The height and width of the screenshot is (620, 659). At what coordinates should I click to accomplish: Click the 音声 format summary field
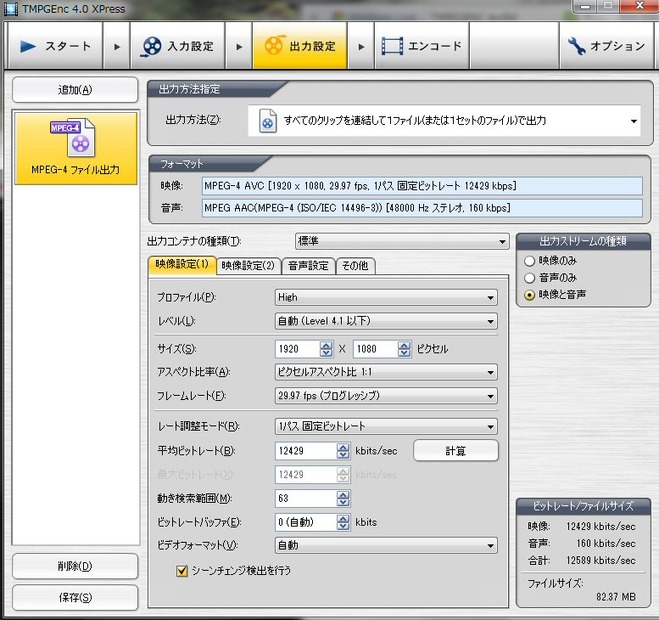pos(422,208)
